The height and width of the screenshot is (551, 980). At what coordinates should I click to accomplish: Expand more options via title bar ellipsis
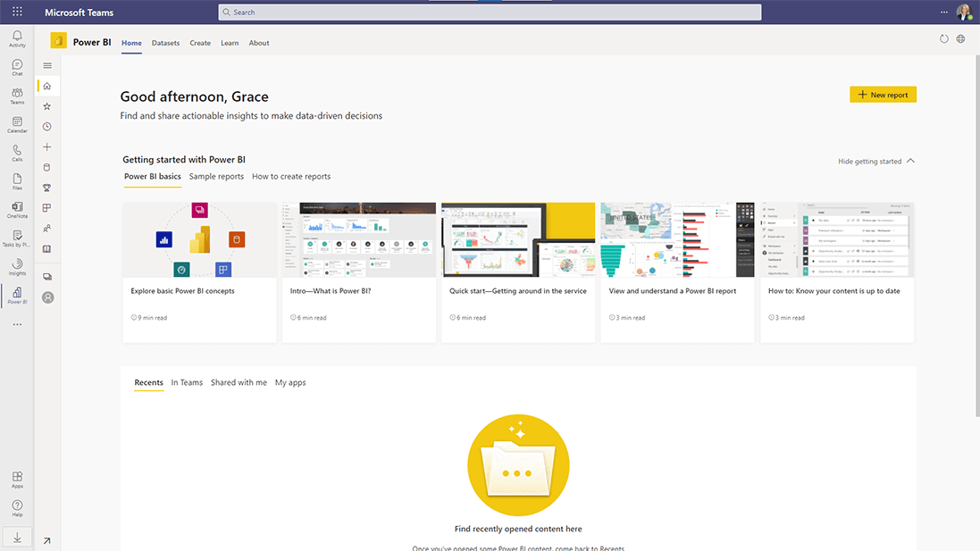pyautogui.click(x=944, y=12)
